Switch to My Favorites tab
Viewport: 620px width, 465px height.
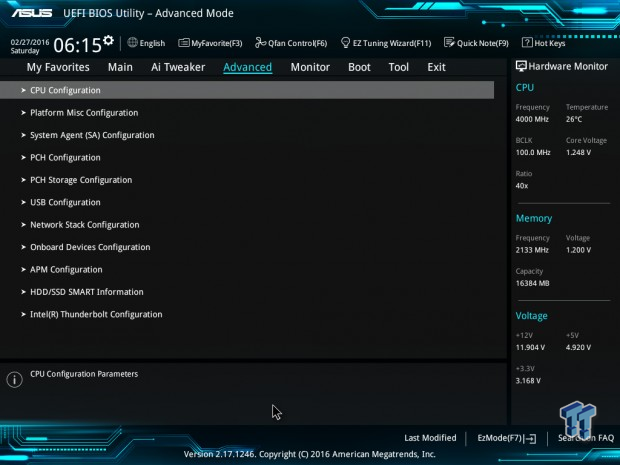click(58, 67)
